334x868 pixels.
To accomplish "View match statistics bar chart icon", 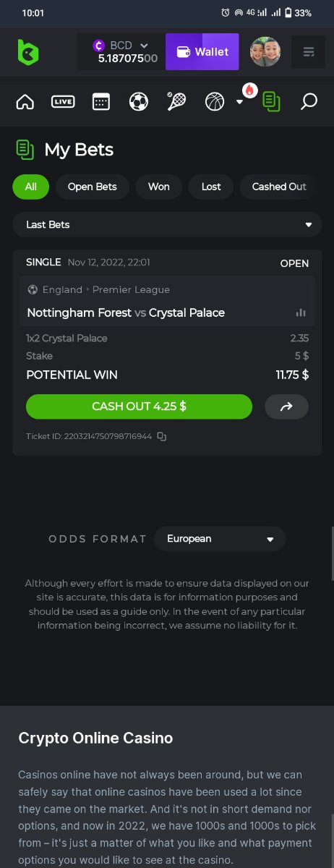I will [x=301, y=312].
